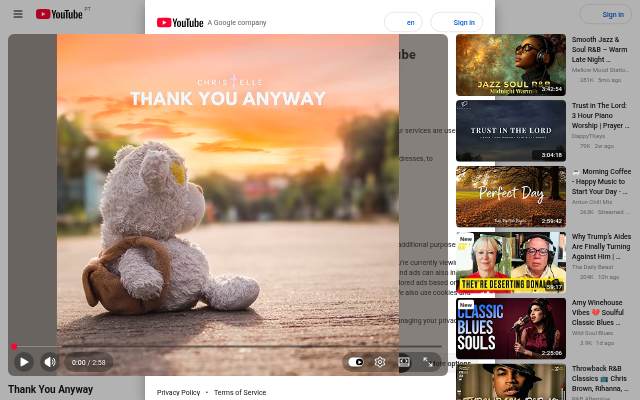Open the player settings gear
640x400 pixels.
point(380,362)
